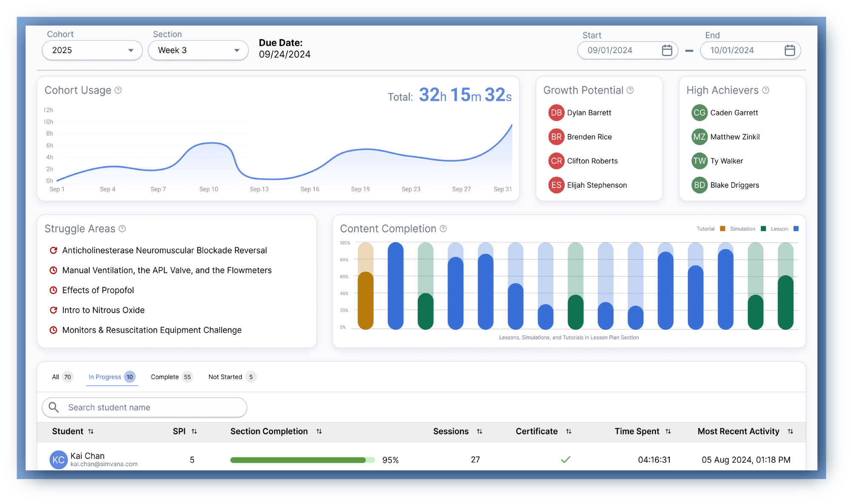Open Matthew Zinkil's name link

pos(735,137)
